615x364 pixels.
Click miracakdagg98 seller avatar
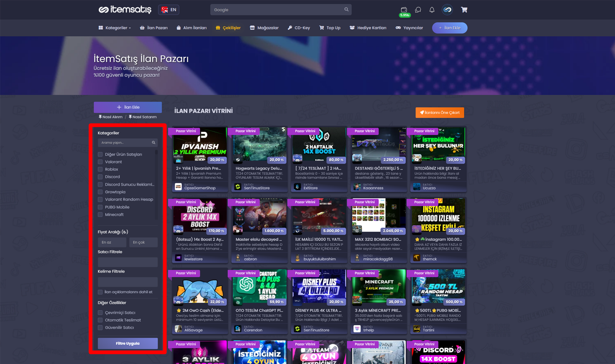pyautogui.click(x=357, y=258)
